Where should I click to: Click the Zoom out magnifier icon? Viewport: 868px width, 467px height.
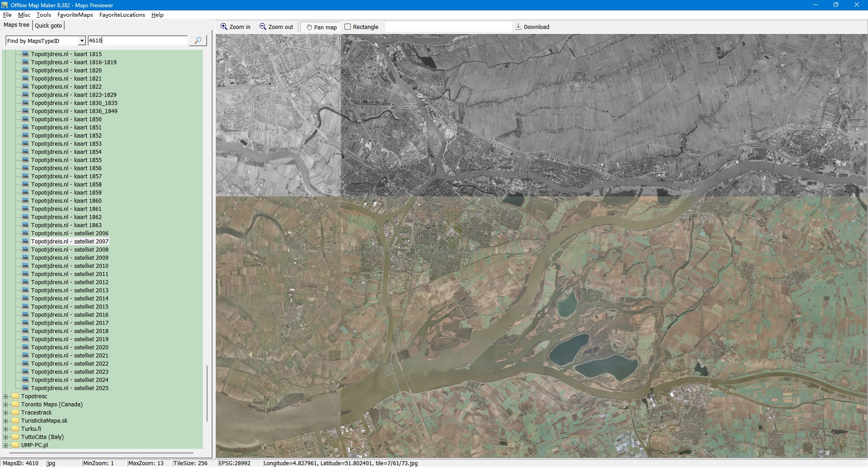click(263, 27)
